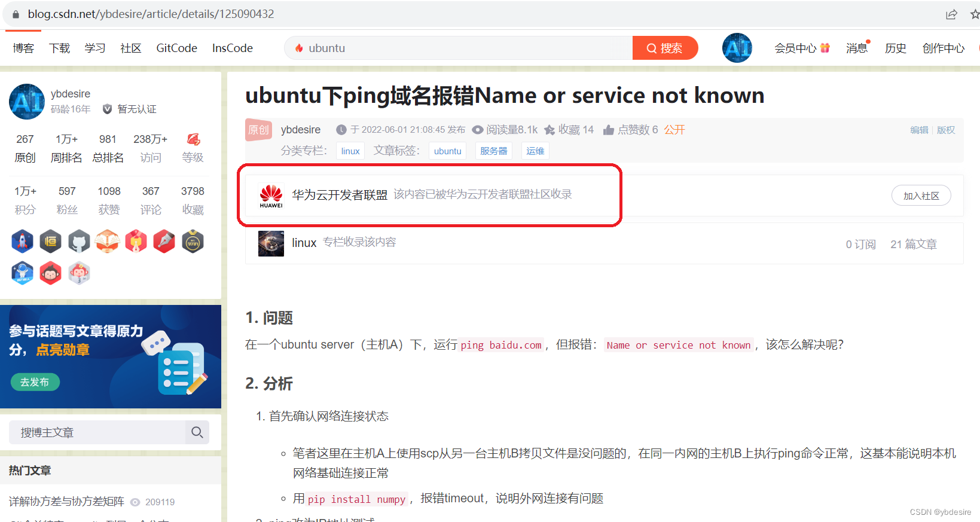This screenshot has height=522, width=980.
Task: Click the Huawei logo icon
Action: (271, 196)
